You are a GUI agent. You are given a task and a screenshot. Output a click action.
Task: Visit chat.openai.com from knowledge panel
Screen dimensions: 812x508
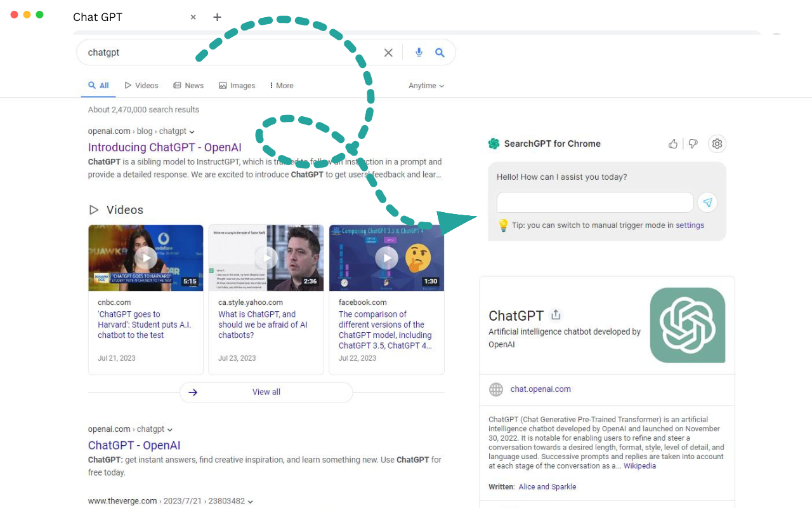coord(540,389)
